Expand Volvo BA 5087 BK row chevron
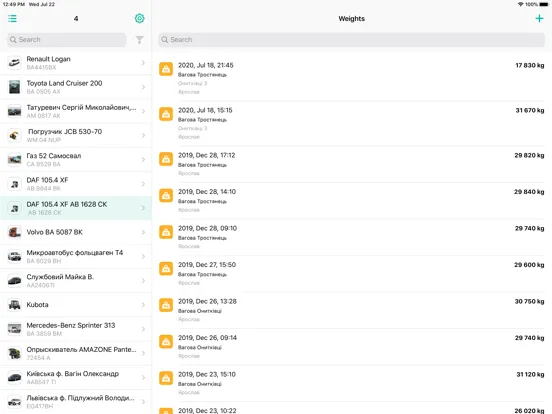Screen dimensions: 552x414 click(143, 232)
